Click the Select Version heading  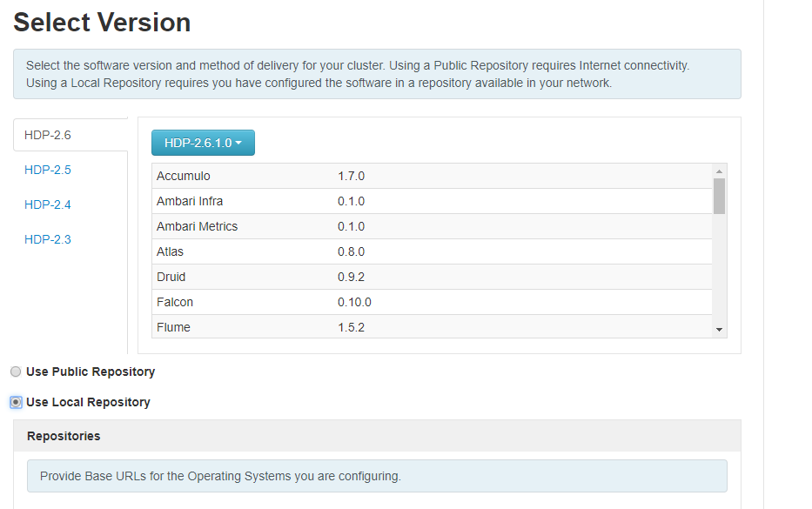102,23
